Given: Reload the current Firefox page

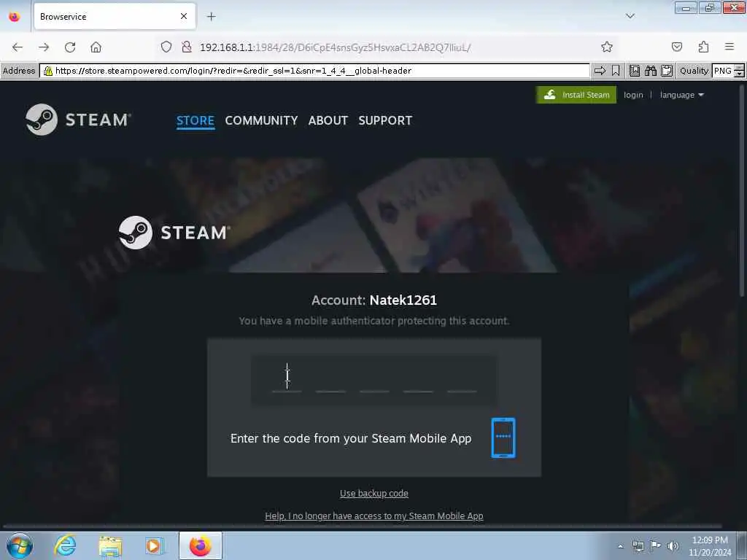Looking at the screenshot, I should pyautogui.click(x=70, y=47).
